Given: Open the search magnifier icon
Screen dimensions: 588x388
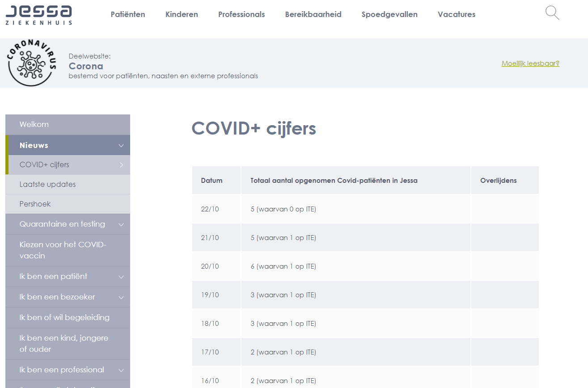Looking at the screenshot, I should (x=552, y=13).
